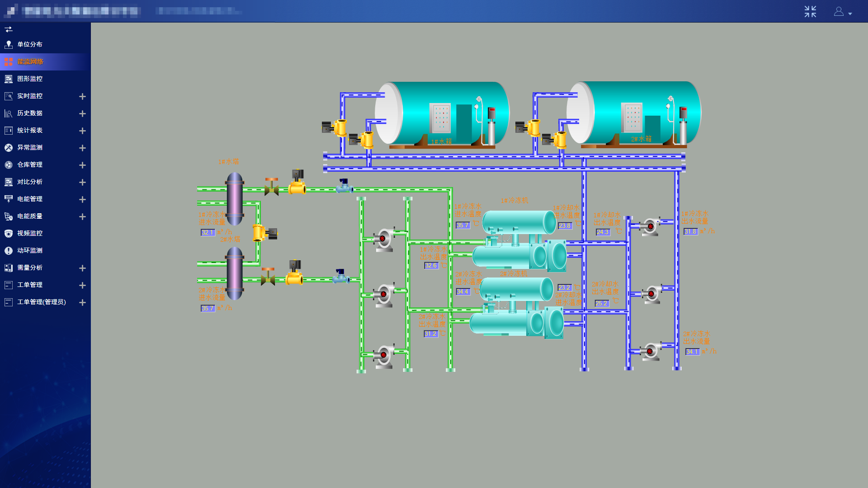The height and width of the screenshot is (488, 868).
Task: Click flow value 35.7 below the 2# tower
Action: point(208,308)
